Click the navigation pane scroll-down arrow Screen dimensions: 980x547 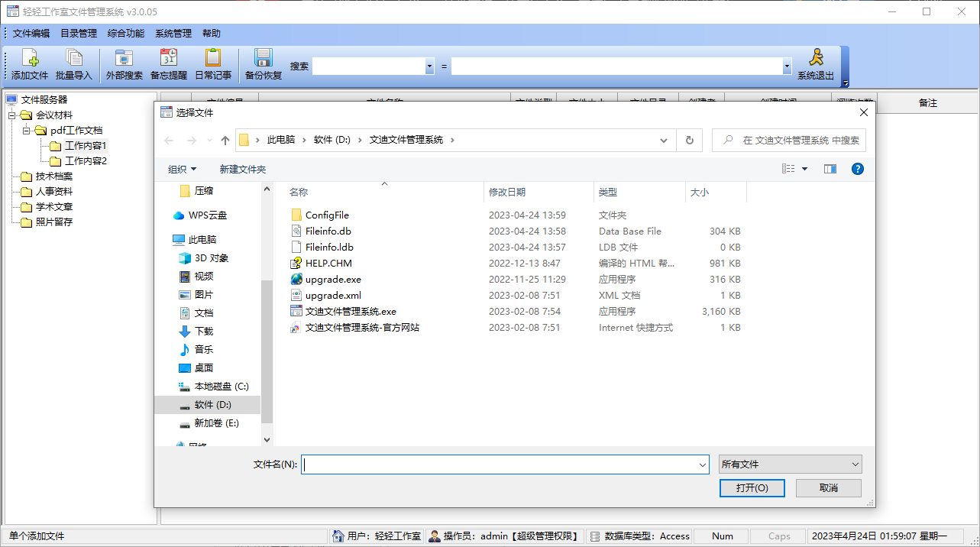pos(267,439)
